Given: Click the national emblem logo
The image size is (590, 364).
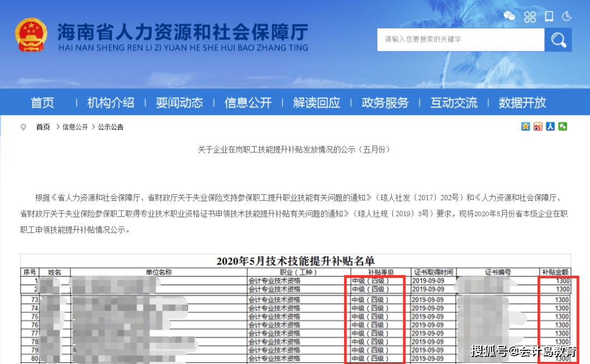Looking at the screenshot, I should coord(31,34).
